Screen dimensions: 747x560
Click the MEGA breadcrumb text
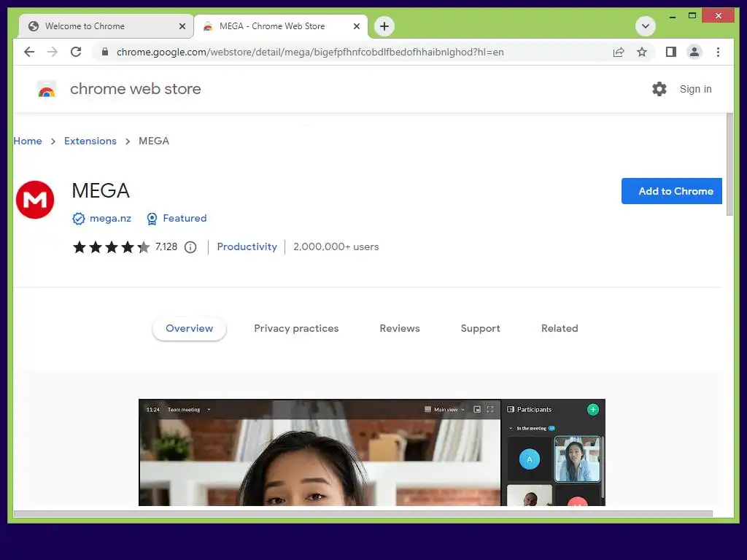click(x=154, y=141)
